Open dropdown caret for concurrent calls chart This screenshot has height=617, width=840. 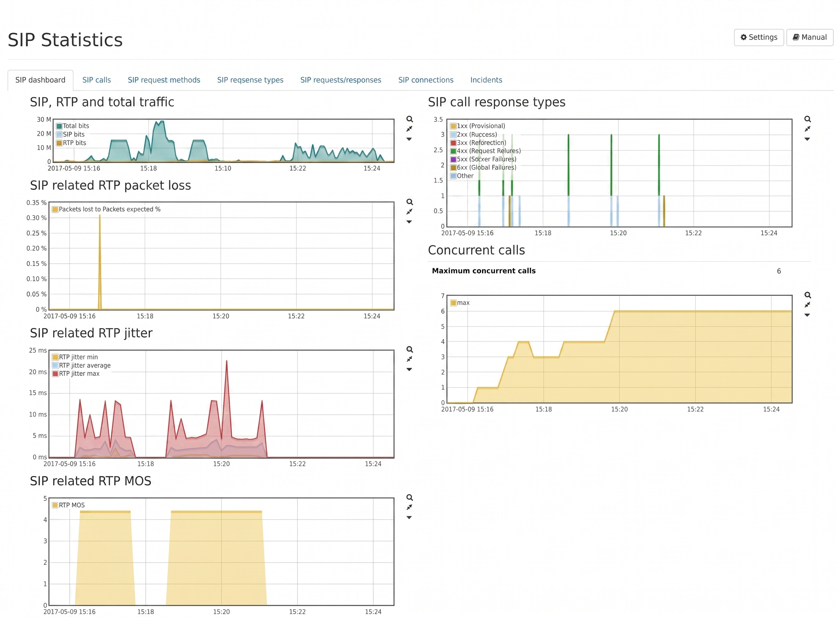(x=807, y=315)
